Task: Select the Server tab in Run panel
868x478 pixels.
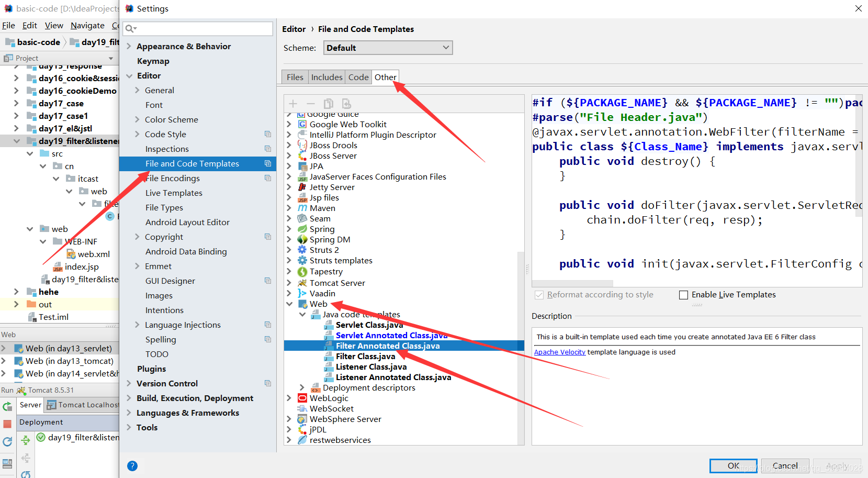Action: [x=30, y=405]
